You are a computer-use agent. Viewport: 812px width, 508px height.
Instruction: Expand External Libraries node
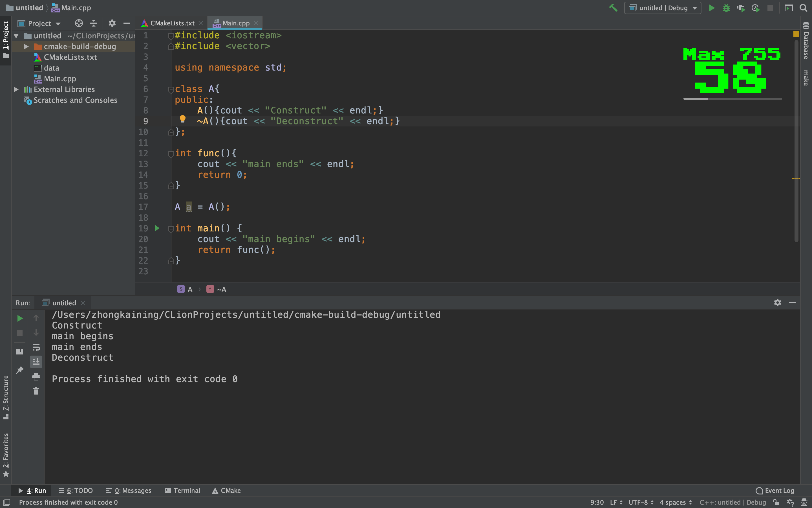pos(16,89)
